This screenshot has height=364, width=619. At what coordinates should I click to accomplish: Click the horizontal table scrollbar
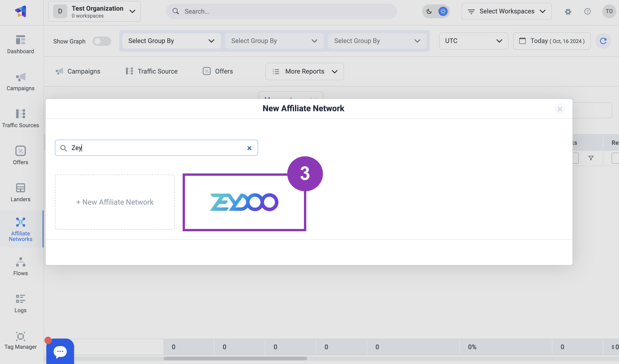click(235, 359)
